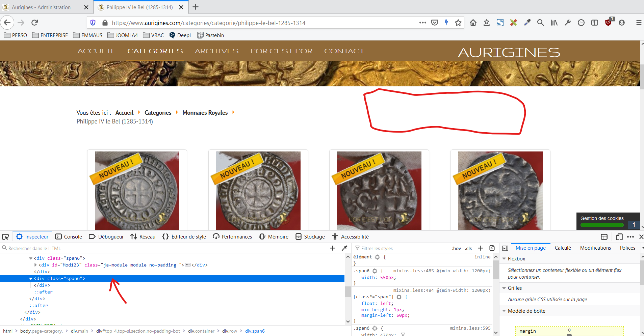Collapse the selected div.span6 node
The image size is (644, 336).
pos(31,279)
